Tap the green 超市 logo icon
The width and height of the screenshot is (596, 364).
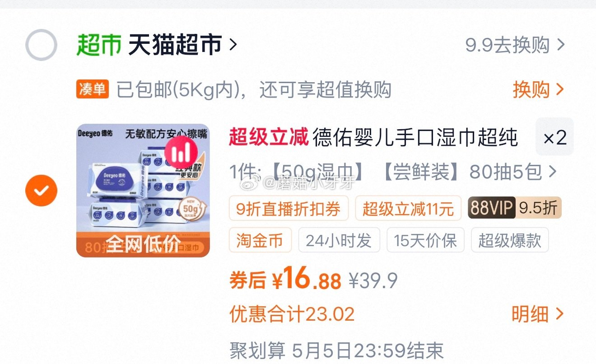(99, 45)
